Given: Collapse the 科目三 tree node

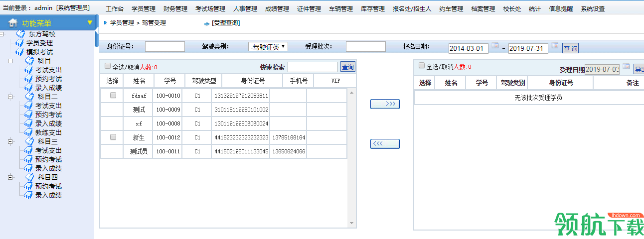Looking at the screenshot, I should (x=10, y=141).
